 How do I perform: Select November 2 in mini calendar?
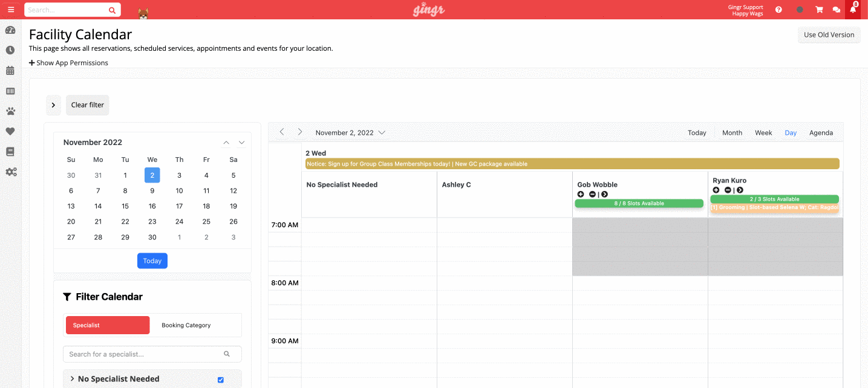(x=152, y=175)
